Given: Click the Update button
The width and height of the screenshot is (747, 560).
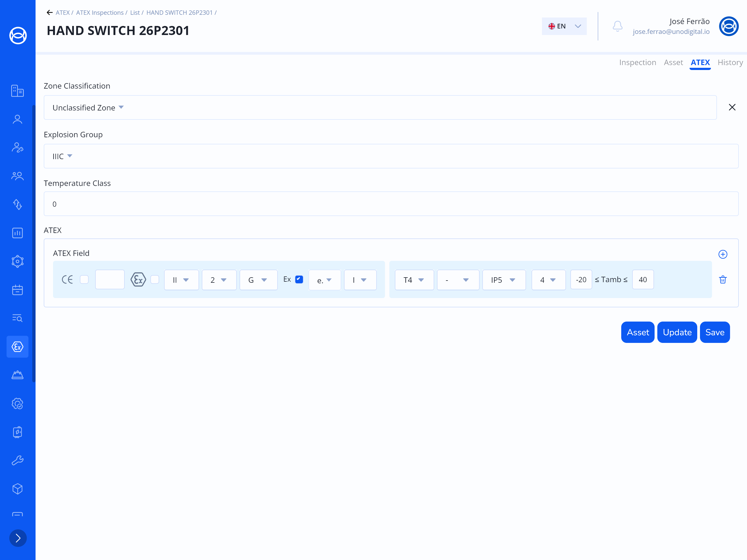Looking at the screenshot, I should pos(677,332).
